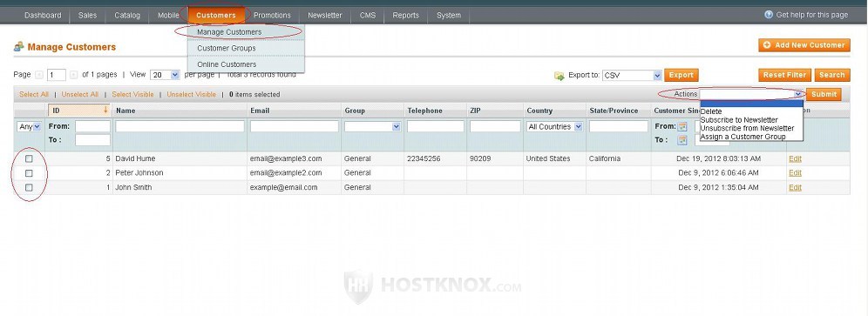The width and height of the screenshot is (868, 316).
Task: Sort by the Email column header
Action: pos(260,111)
